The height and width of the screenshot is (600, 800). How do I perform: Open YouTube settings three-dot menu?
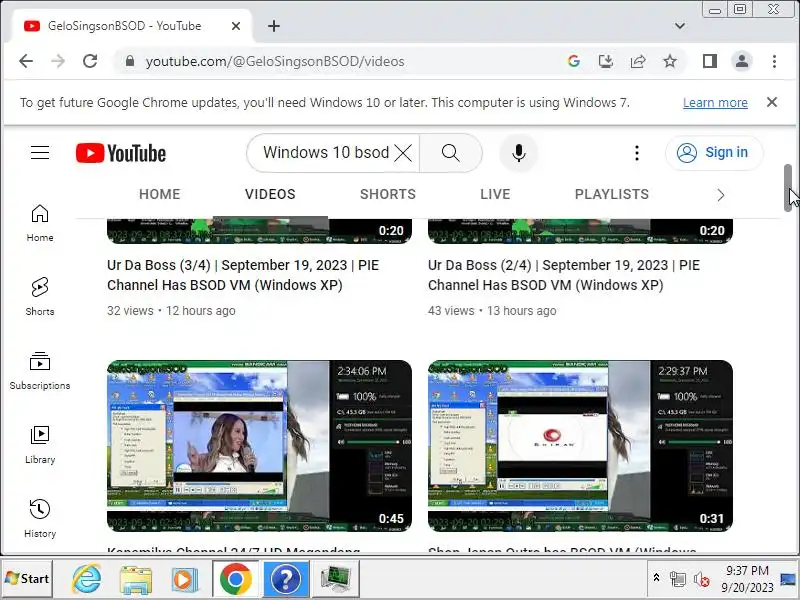(x=637, y=153)
